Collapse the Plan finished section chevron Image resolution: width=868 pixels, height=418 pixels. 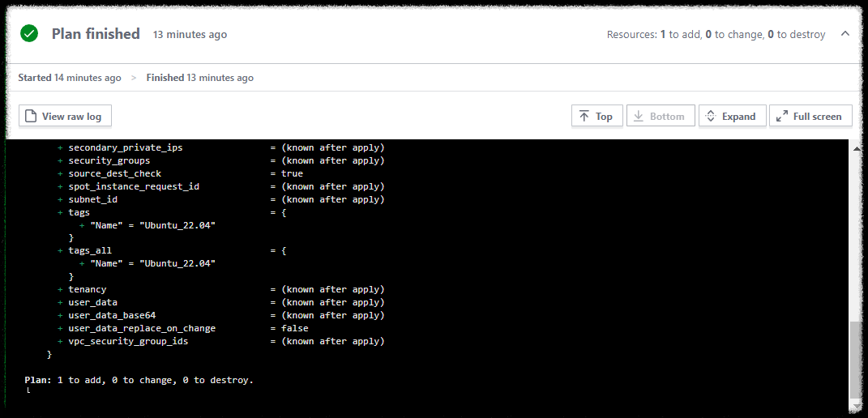844,34
